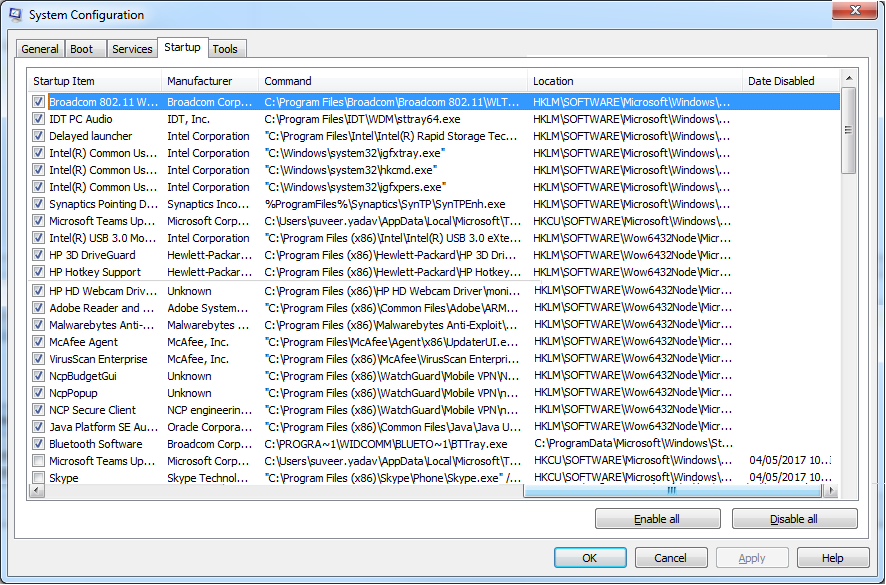
Task: Uncheck HP 3D DriveGuard checkbox
Action: click(x=38, y=254)
